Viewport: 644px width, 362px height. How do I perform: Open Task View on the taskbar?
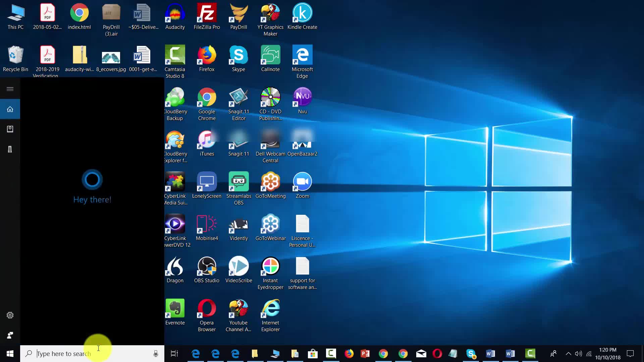[174, 354]
